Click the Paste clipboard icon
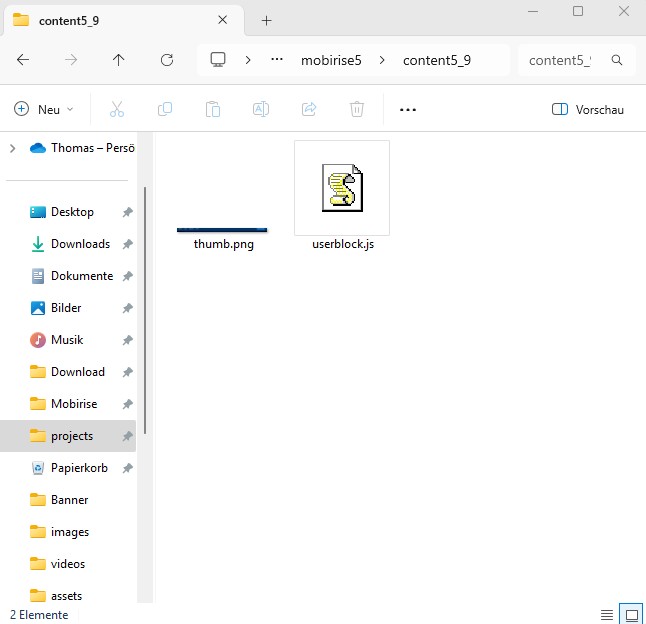 (213, 109)
